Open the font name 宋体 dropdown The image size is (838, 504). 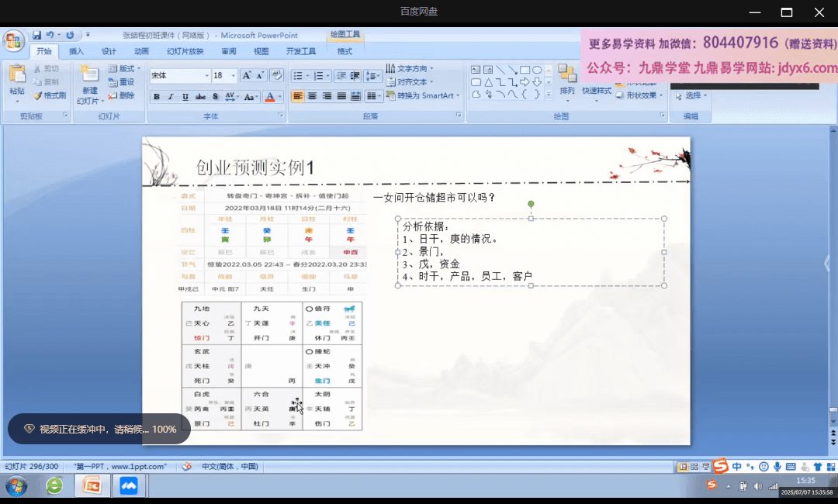pyautogui.click(x=206, y=76)
